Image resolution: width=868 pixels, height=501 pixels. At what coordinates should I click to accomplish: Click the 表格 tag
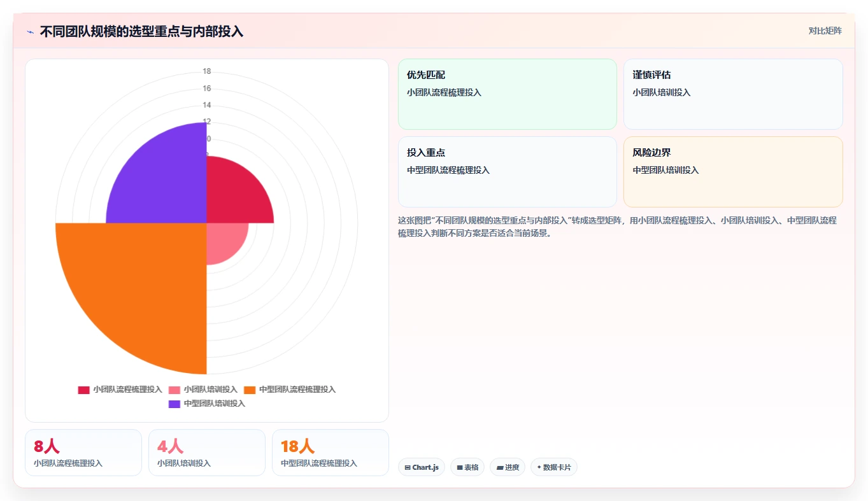click(467, 467)
